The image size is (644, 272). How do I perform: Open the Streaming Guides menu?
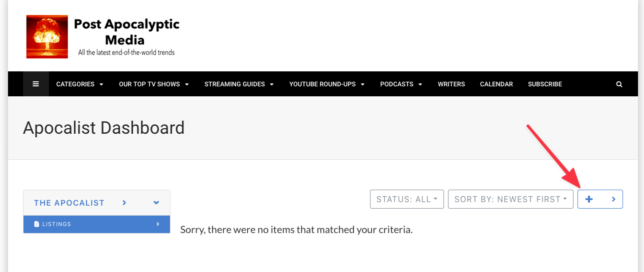[x=239, y=84]
